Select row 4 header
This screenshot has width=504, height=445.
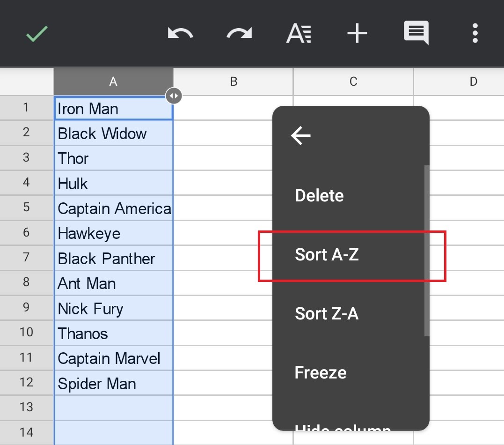pyautogui.click(x=26, y=182)
